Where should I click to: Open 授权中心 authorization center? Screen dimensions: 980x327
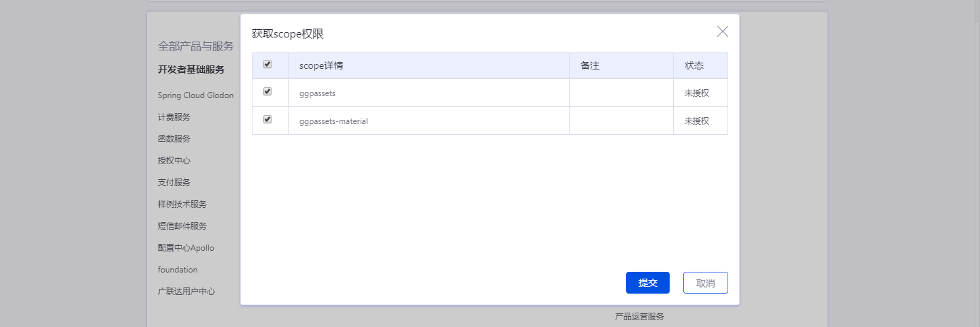pyautogui.click(x=174, y=161)
